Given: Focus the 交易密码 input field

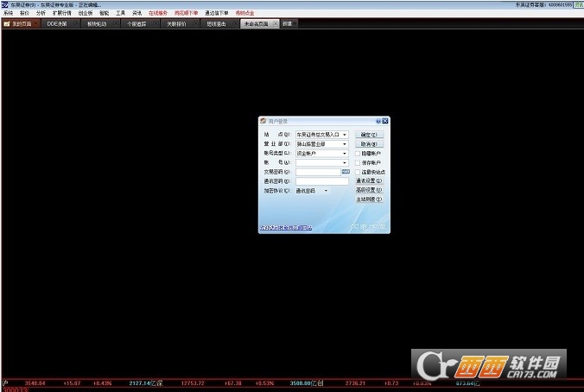Looking at the screenshot, I should 318,172.
